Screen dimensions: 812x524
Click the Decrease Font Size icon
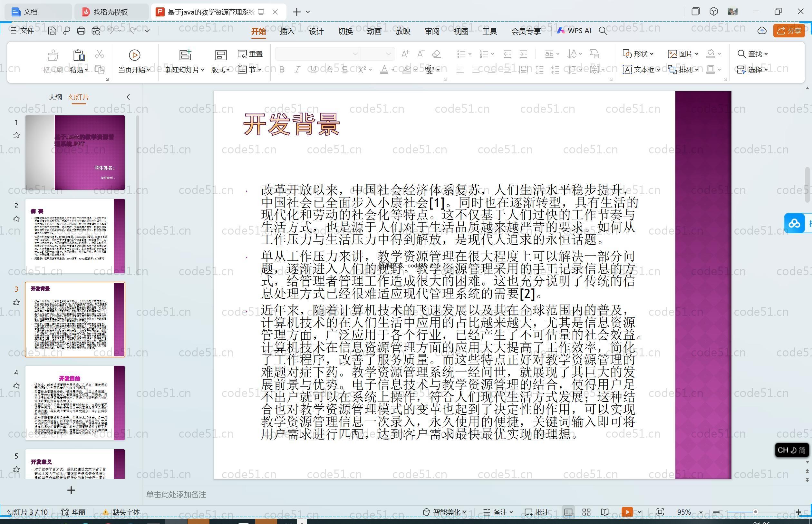tap(421, 54)
